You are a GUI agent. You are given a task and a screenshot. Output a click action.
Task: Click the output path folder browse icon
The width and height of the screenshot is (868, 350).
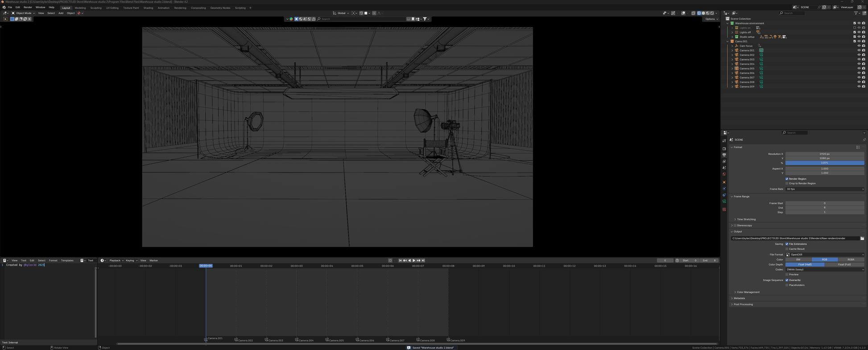(862, 239)
